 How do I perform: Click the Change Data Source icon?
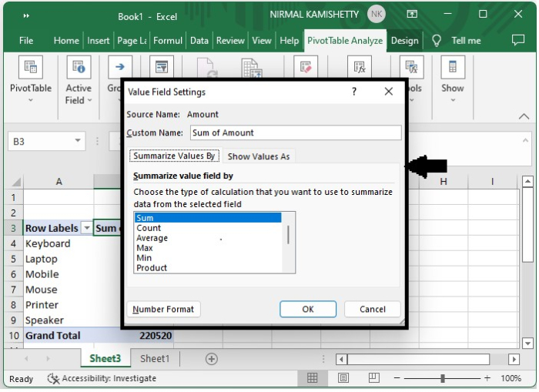(x=250, y=68)
